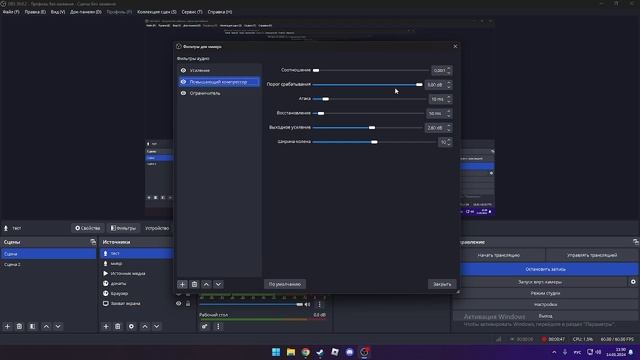Open the Вид menu
The height and width of the screenshot is (360, 640).
[x=58, y=12]
